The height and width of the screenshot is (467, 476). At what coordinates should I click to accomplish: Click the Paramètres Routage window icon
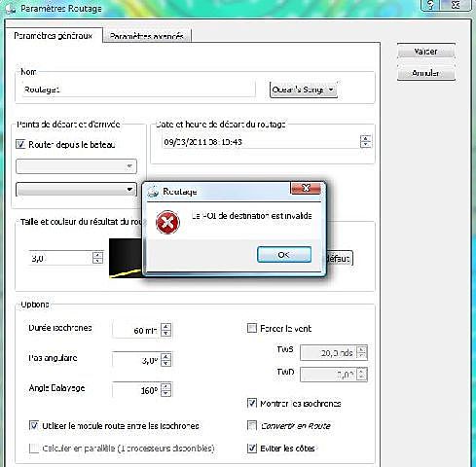[10, 9]
